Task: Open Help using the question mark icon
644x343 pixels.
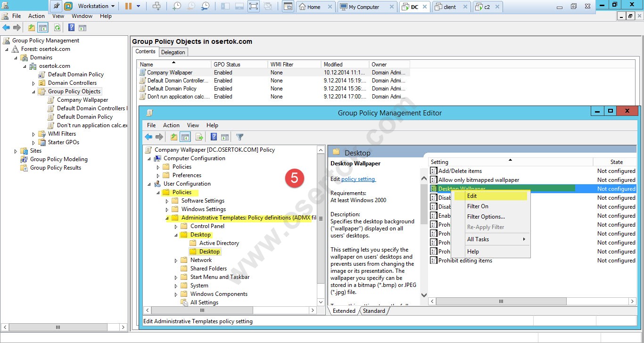Action: pos(214,137)
